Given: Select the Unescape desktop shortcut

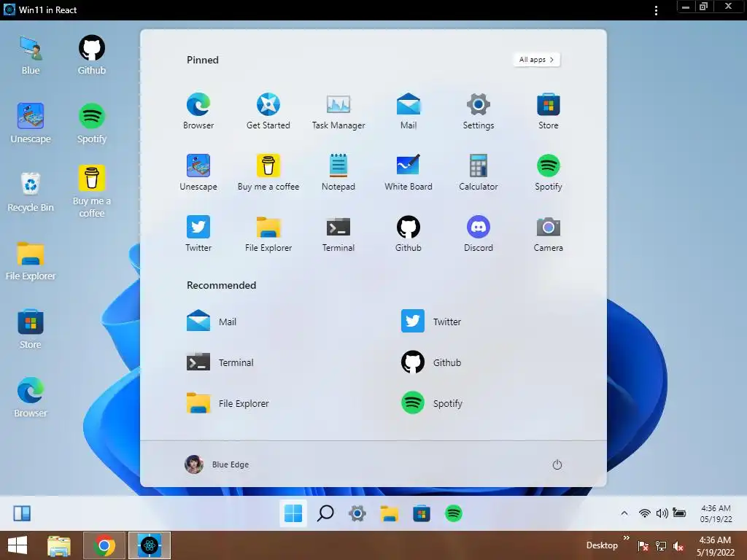Looking at the screenshot, I should pyautogui.click(x=31, y=123).
